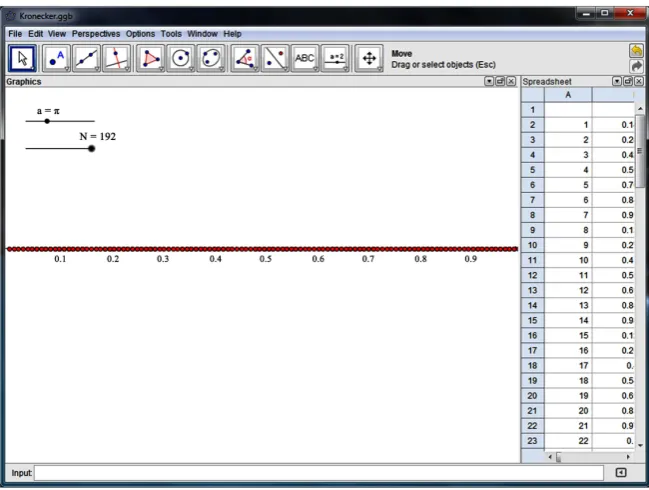649x490 pixels.
Task: Select cell with value 5 in column A
Action: 568,185
